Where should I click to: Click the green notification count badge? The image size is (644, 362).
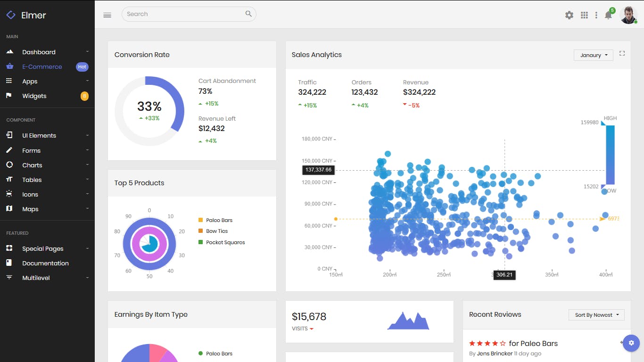click(612, 10)
